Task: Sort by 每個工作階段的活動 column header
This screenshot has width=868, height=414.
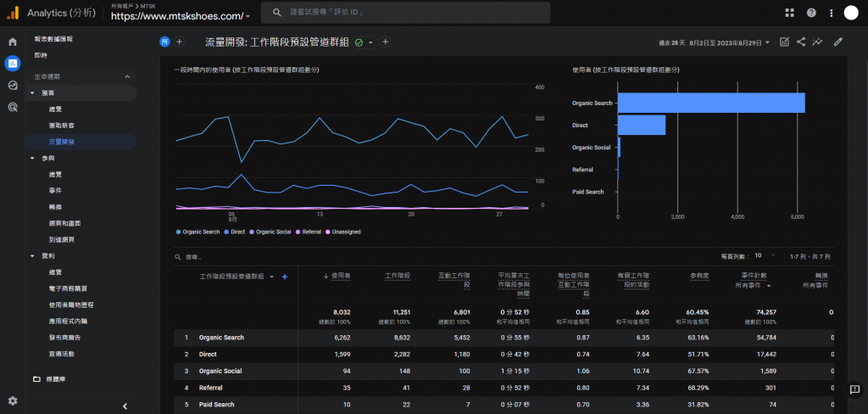Action: pyautogui.click(x=634, y=281)
